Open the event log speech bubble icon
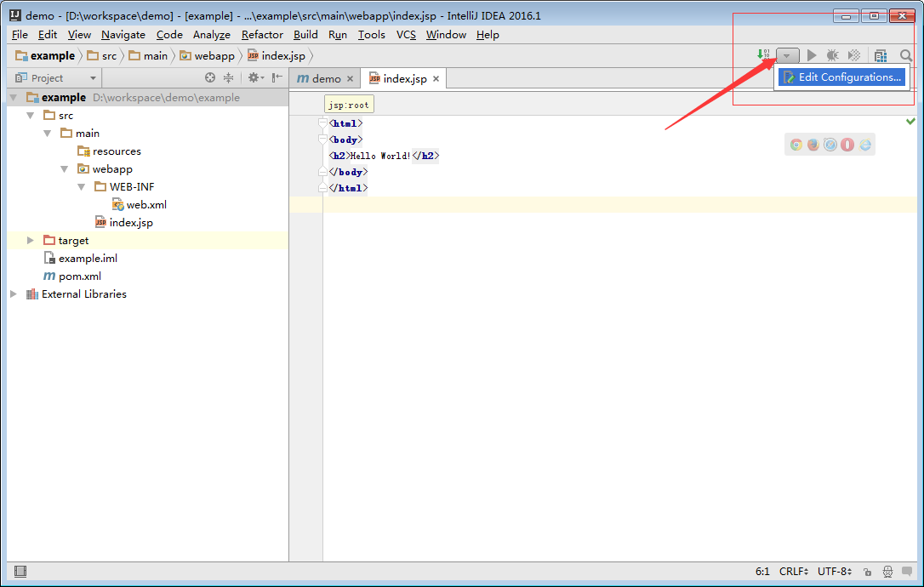Viewport: 924px width, 587px height. (x=907, y=571)
